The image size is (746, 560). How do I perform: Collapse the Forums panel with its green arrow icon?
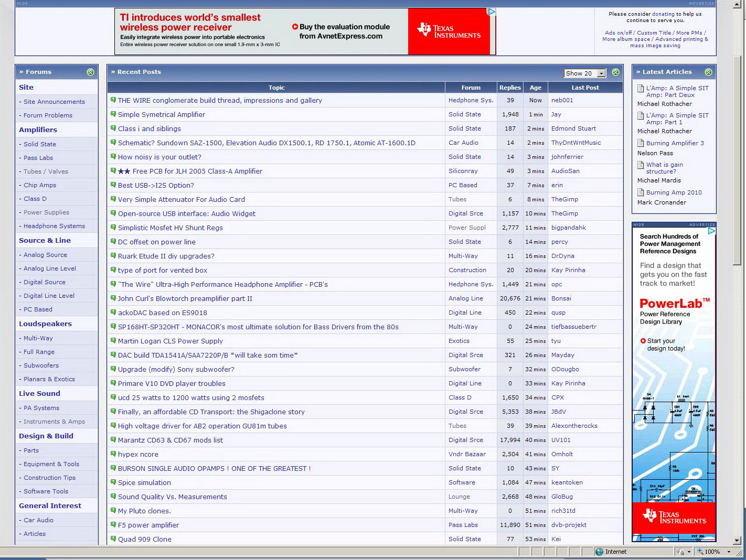(90, 72)
